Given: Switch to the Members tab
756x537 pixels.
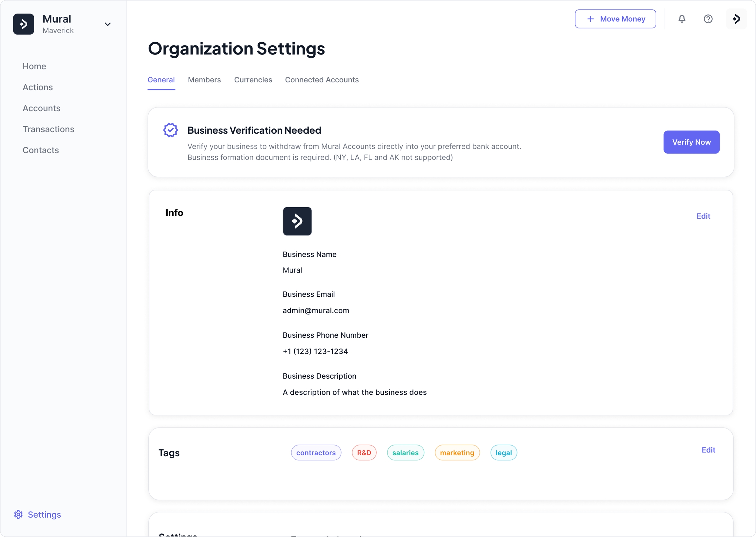Looking at the screenshot, I should tap(204, 80).
